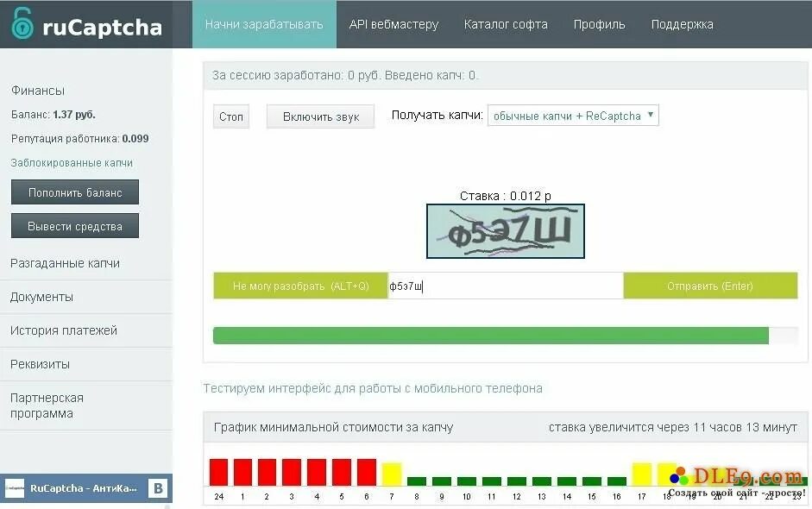Open 'API вебмастеру' menu item
This screenshot has width=812, height=509.
click(393, 24)
